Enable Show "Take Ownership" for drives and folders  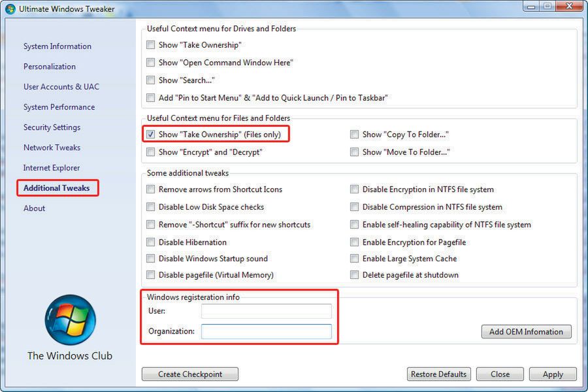click(x=150, y=45)
